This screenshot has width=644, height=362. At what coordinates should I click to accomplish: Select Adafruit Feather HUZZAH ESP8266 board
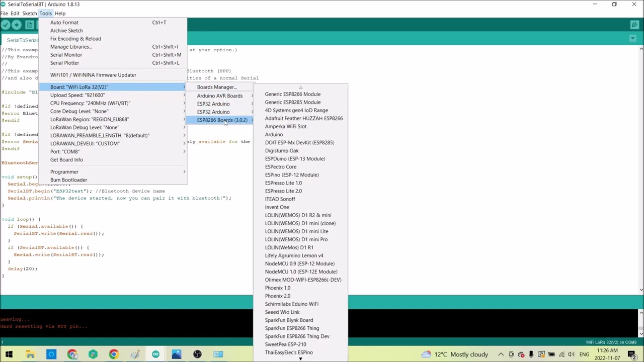(x=300, y=118)
